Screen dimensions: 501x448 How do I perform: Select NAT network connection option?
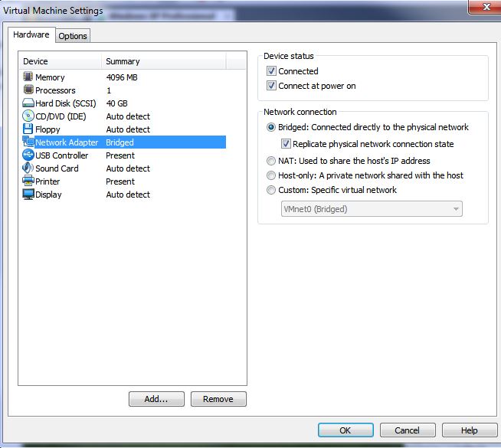[x=271, y=161]
